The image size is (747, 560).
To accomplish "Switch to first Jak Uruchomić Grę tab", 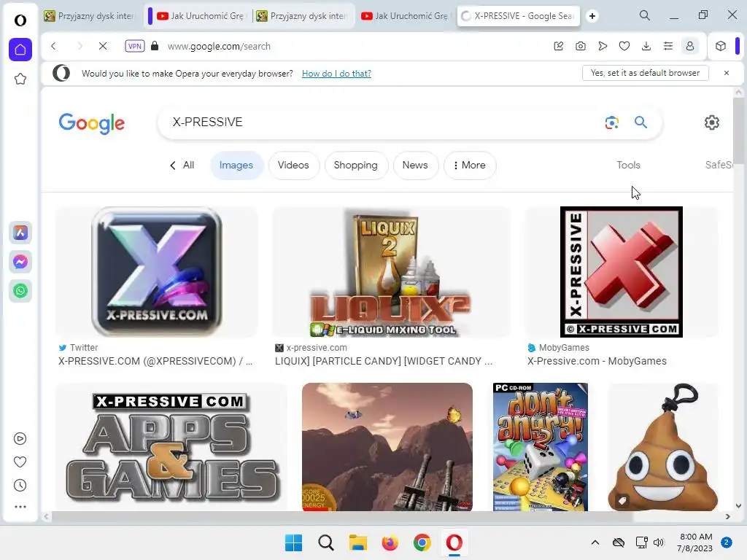I will tap(201, 16).
